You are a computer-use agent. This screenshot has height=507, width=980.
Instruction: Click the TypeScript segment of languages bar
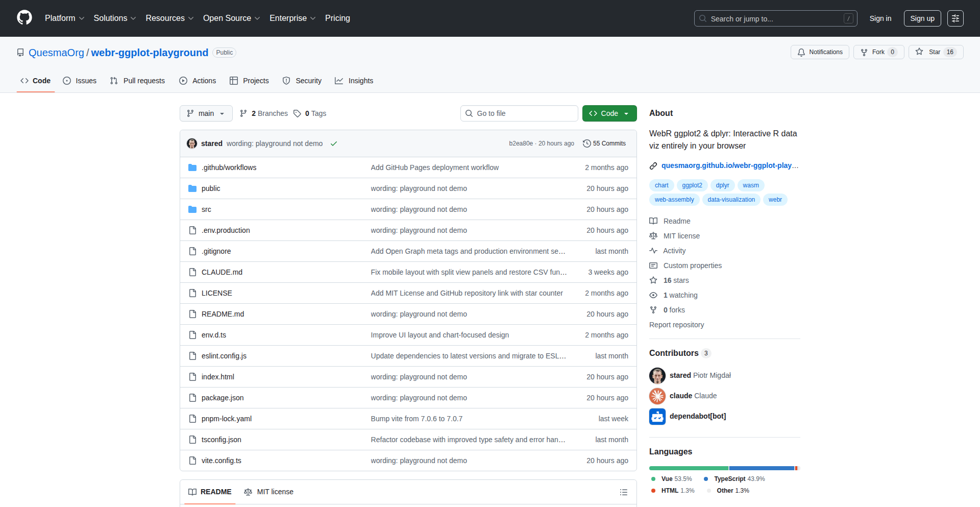(x=762, y=468)
